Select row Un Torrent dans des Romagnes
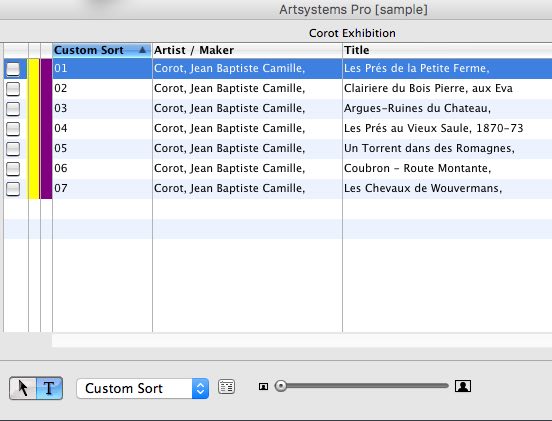Image resolution: width=552 pixels, height=421 pixels. tap(278, 149)
